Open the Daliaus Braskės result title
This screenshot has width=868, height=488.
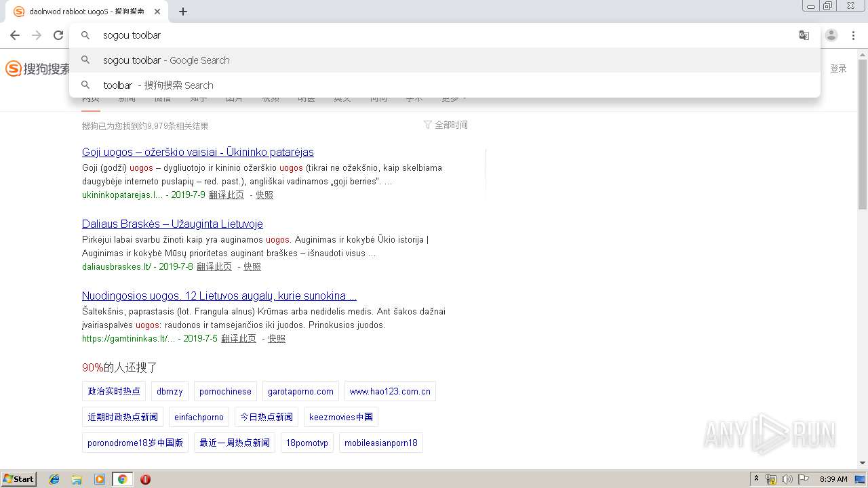coord(172,224)
